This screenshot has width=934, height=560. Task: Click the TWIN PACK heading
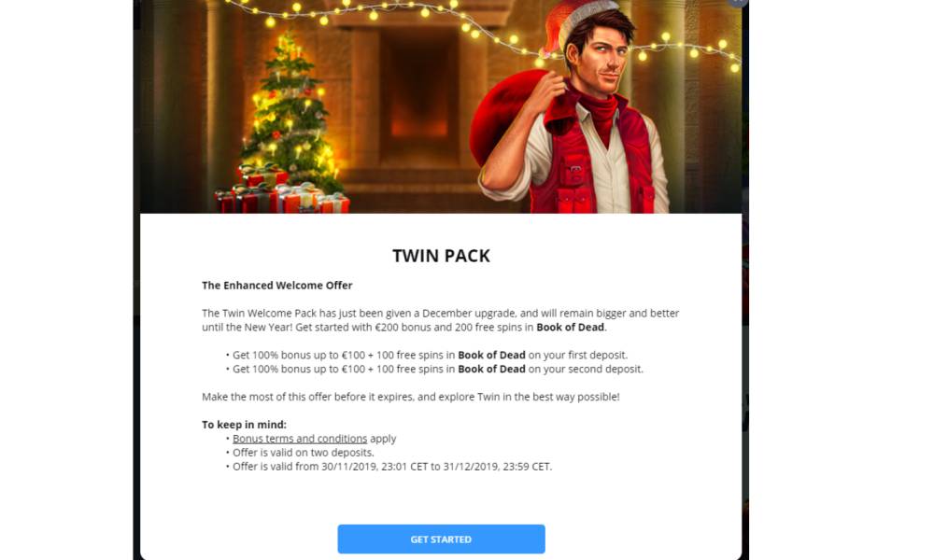[x=441, y=256]
